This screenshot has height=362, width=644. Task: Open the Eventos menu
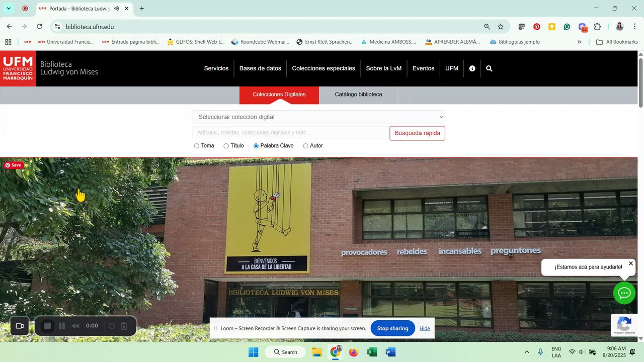click(x=423, y=68)
